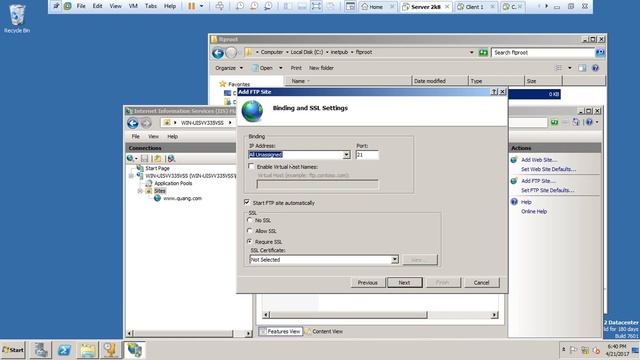Screen dimensions: 640x360
Task: Click the VMware snapshot manager icon
Action: [268, 6]
